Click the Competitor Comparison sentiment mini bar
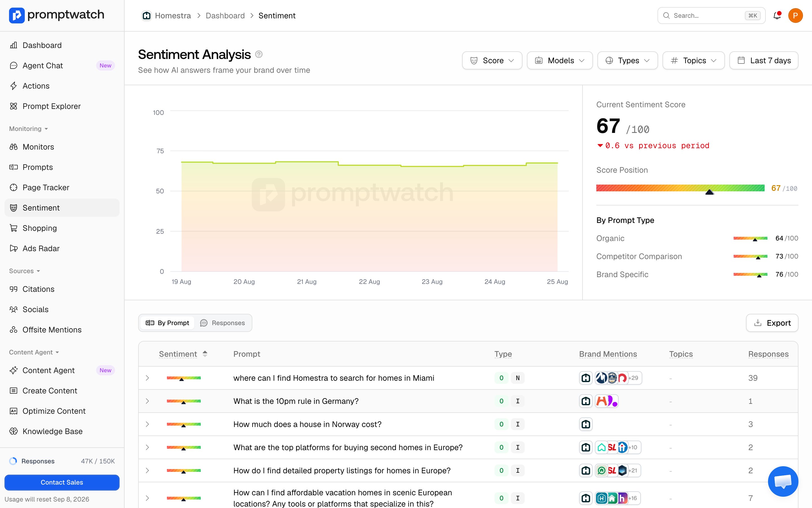The height and width of the screenshot is (508, 812). pos(750,256)
